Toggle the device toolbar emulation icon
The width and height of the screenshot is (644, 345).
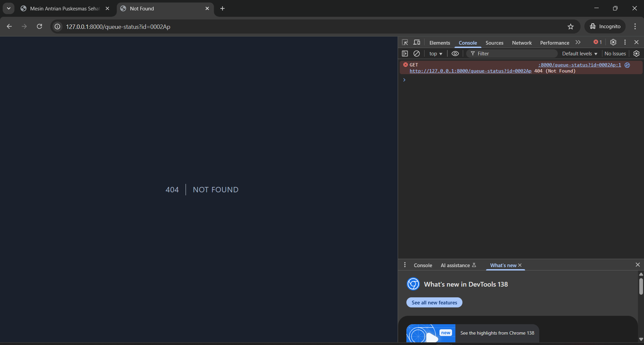pyautogui.click(x=417, y=42)
